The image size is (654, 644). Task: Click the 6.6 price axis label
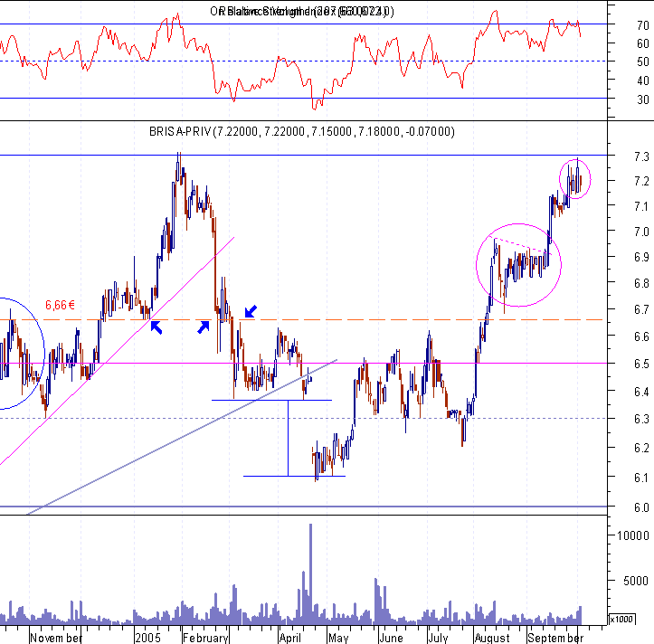[x=641, y=336]
